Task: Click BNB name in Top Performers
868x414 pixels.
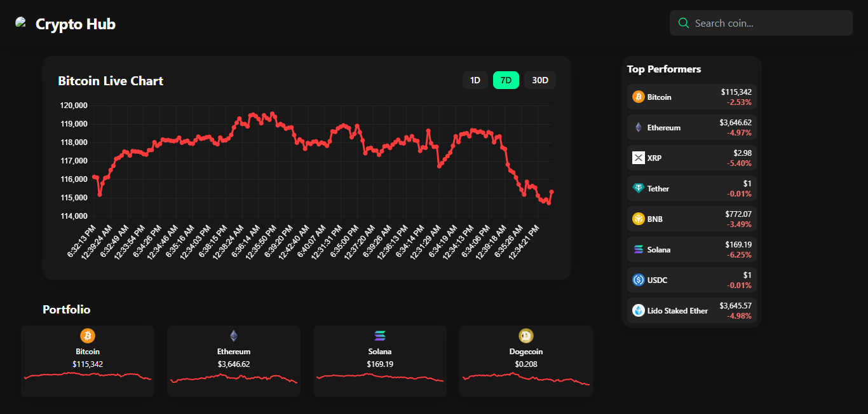Action: (x=655, y=219)
